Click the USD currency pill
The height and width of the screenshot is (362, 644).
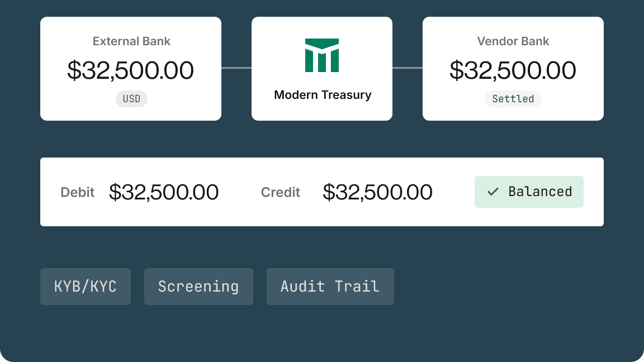pyautogui.click(x=131, y=99)
